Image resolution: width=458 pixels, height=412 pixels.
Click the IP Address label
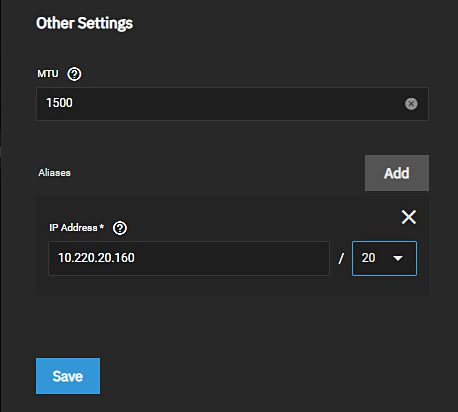pos(73,228)
